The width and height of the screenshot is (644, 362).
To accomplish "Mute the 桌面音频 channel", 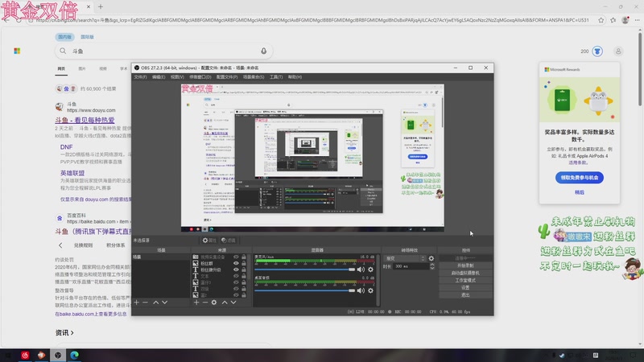I will 361,290.
